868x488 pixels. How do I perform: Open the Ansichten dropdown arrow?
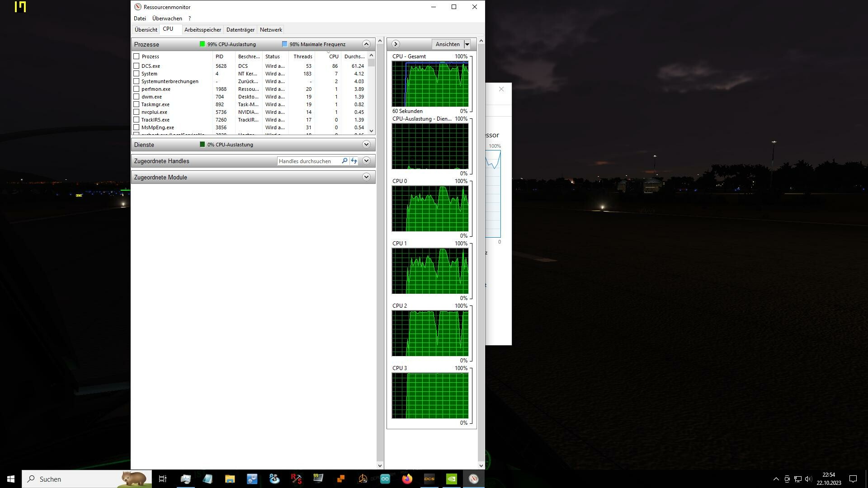pos(467,44)
